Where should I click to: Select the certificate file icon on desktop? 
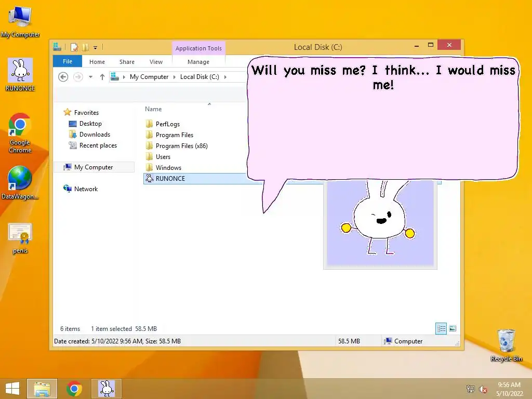[20, 238]
